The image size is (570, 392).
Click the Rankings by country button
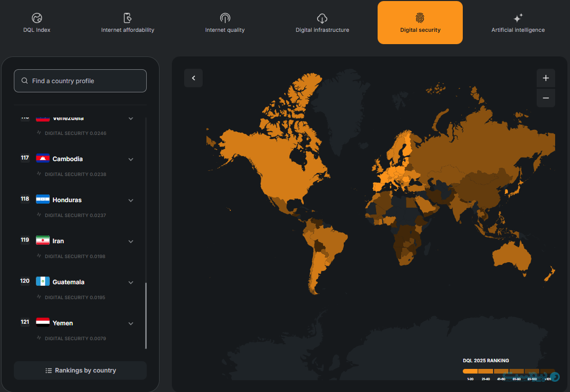pyautogui.click(x=80, y=370)
